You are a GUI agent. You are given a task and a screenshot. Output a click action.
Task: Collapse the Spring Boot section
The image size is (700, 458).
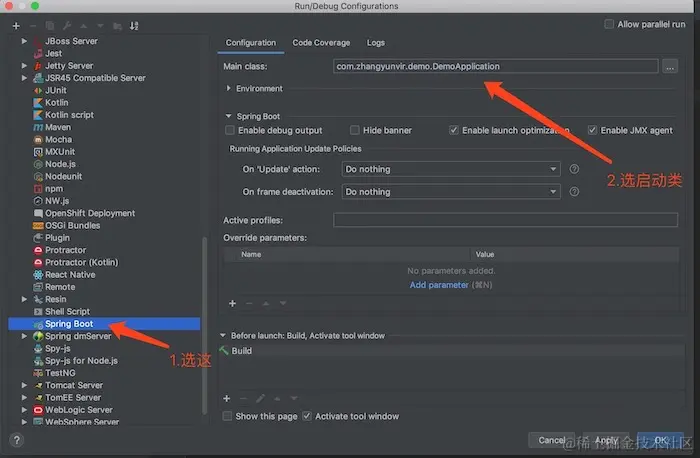229,116
